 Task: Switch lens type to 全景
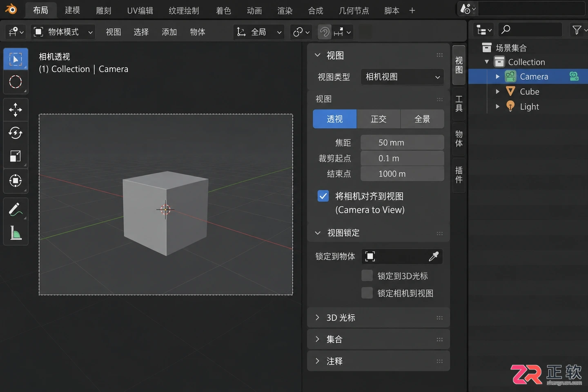[x=422, y=119]
